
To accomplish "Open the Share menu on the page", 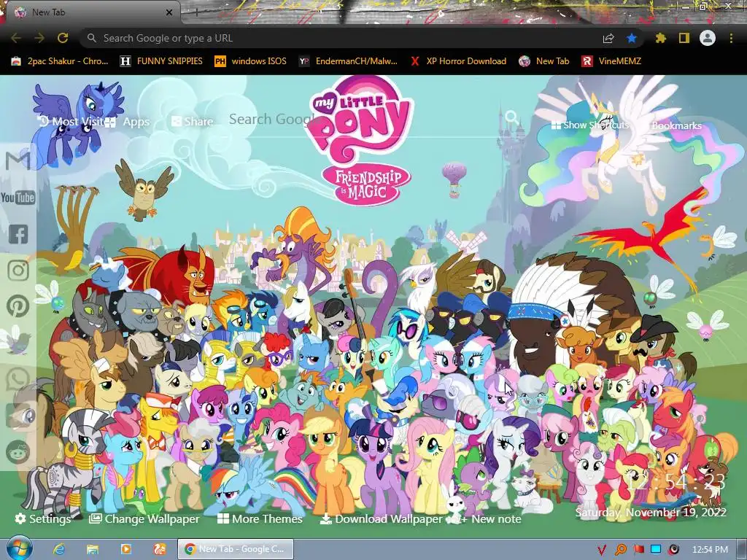I will [x=192, y=122].
